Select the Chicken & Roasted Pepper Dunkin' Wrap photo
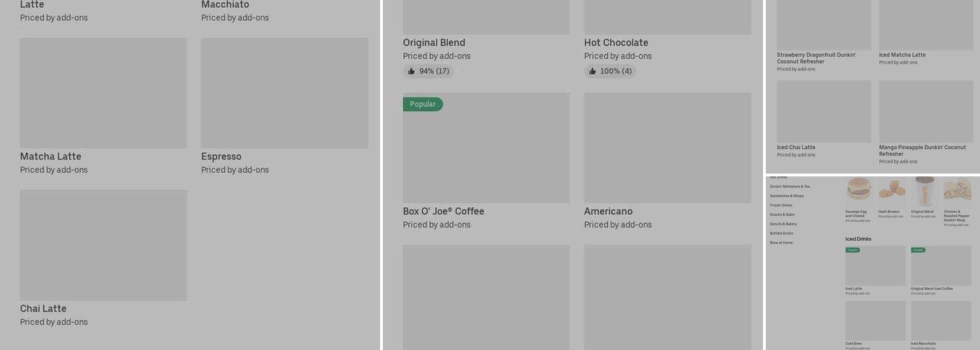980x350 pixels. coord(957,190)
